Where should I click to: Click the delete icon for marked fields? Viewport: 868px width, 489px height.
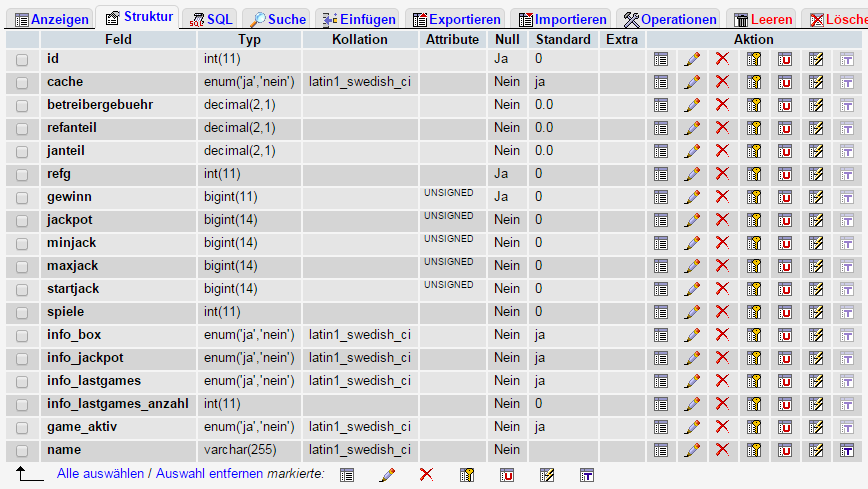[x=426, y=474]
